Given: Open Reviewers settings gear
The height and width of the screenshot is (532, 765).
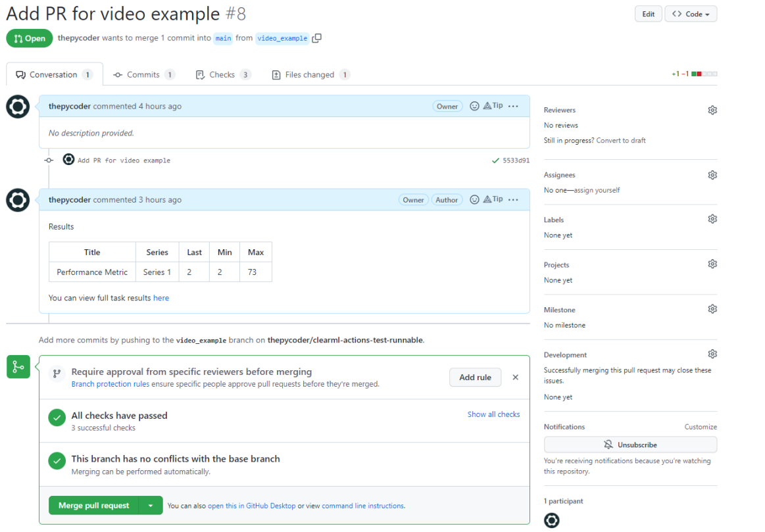Looking at the screenshot, I should pyautogui.click(x=712, y=110).
